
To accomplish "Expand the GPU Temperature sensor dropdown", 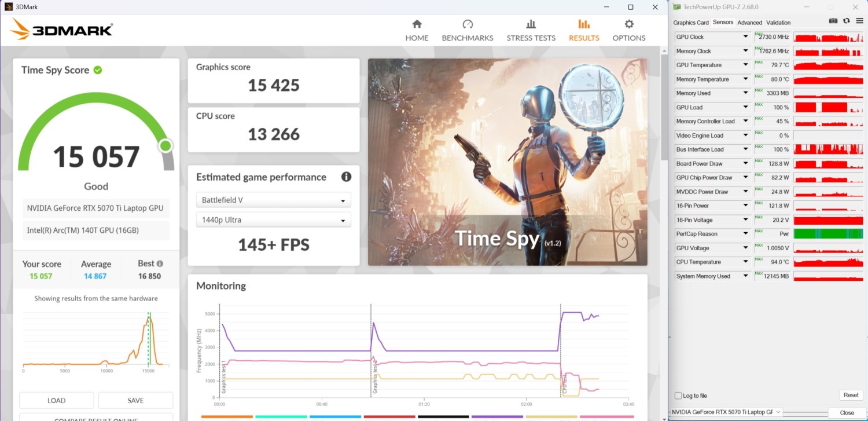I will point(746,65).
